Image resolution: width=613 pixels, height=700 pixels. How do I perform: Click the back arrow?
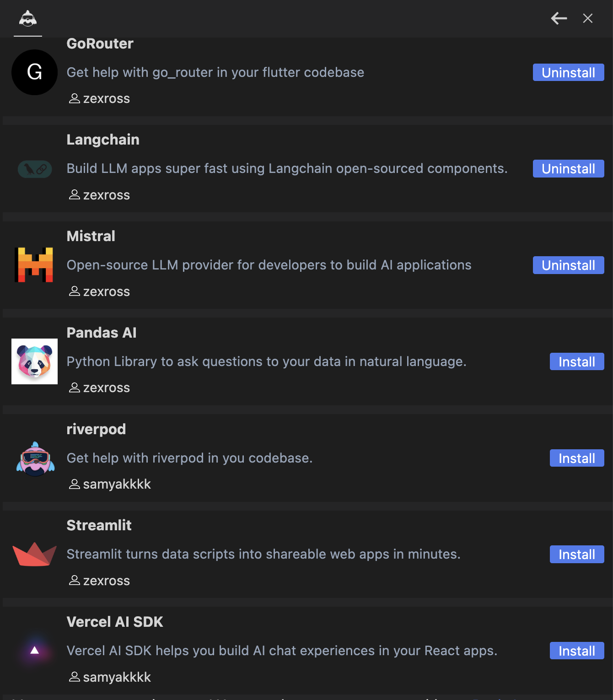click(559, 19)
